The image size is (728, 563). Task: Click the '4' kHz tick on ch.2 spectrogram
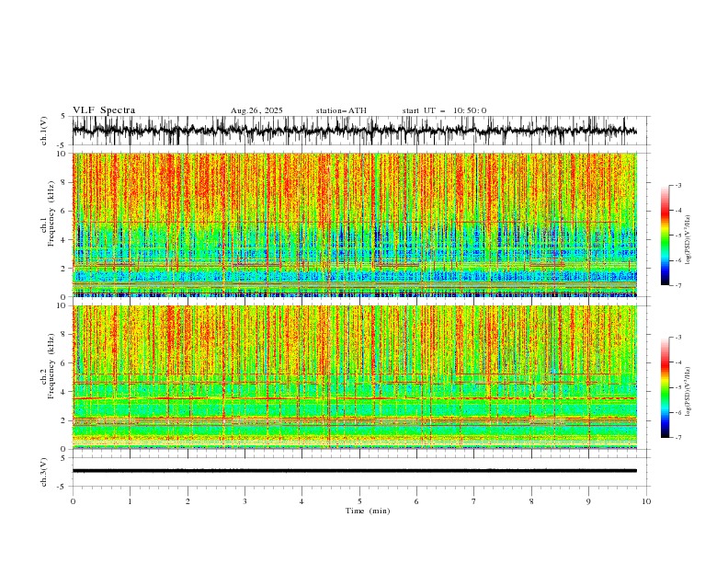(65, 392)
